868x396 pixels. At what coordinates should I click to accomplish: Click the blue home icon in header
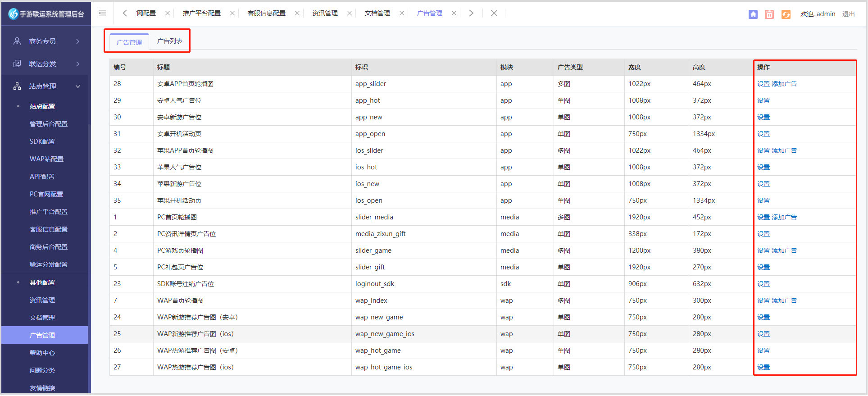(x=753, y=14)
